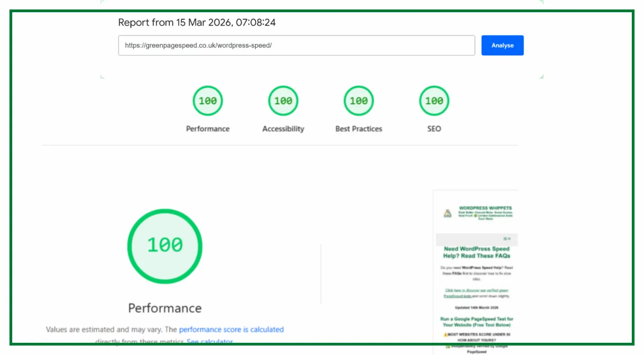Select the SEO label under the score
The height and width of the screenshot is (355, 644).
point(434,129)
